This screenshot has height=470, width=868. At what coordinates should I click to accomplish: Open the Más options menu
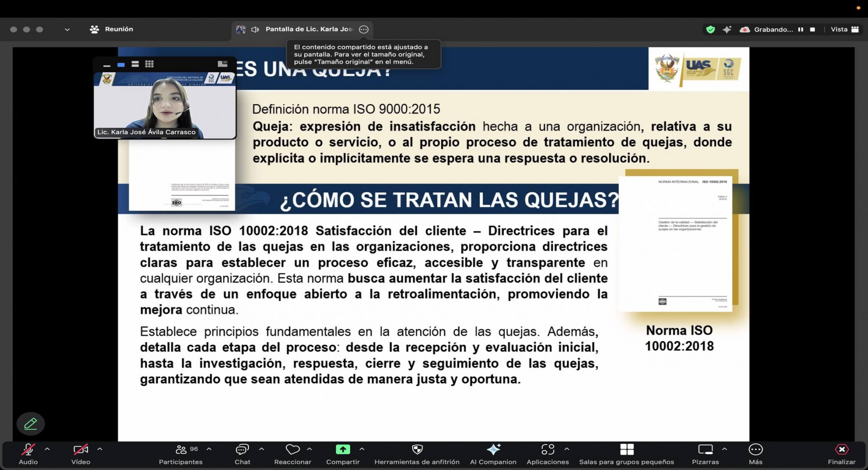point(755,454)
